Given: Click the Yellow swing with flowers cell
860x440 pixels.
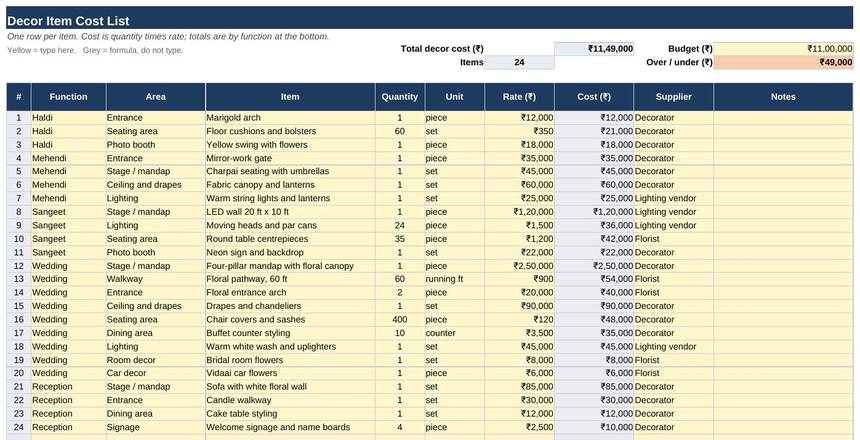Looking at the screenshot, I should 290,145.
